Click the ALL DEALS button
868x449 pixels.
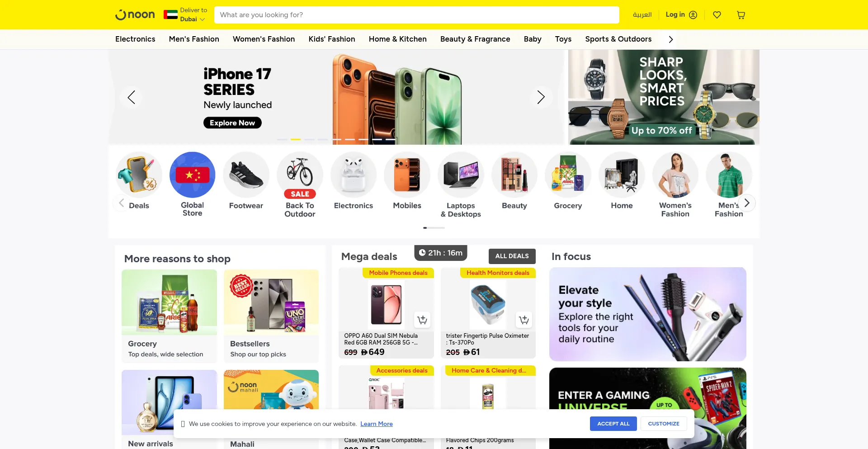pos(512,256)
